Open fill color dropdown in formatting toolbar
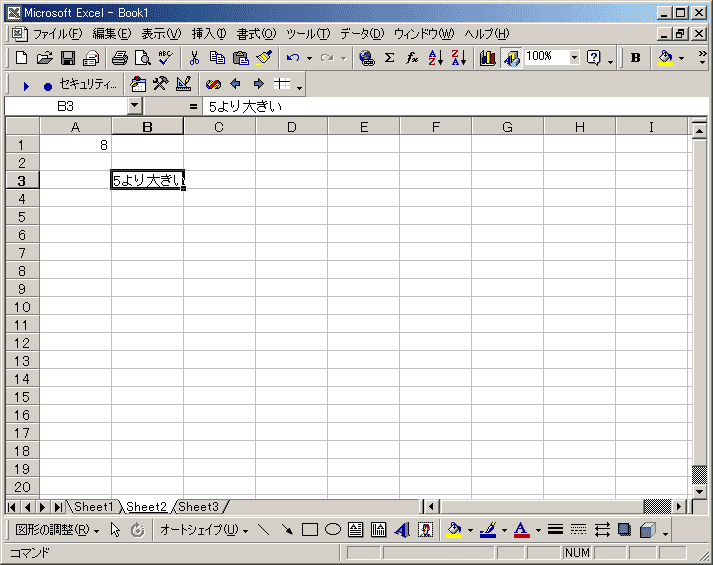Image resolution: width=713 pixels, height=565 pixels. click(x=681, y=58)
